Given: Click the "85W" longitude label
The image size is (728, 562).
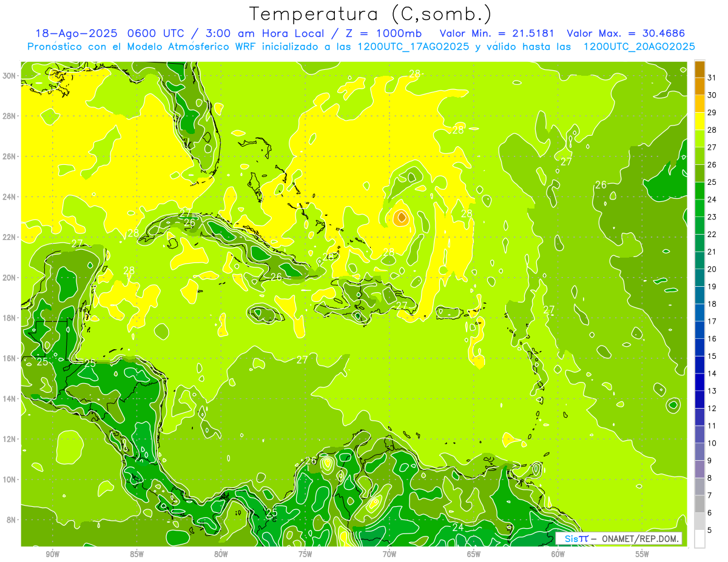Looking at the screenshot, I should pos(136,554).
